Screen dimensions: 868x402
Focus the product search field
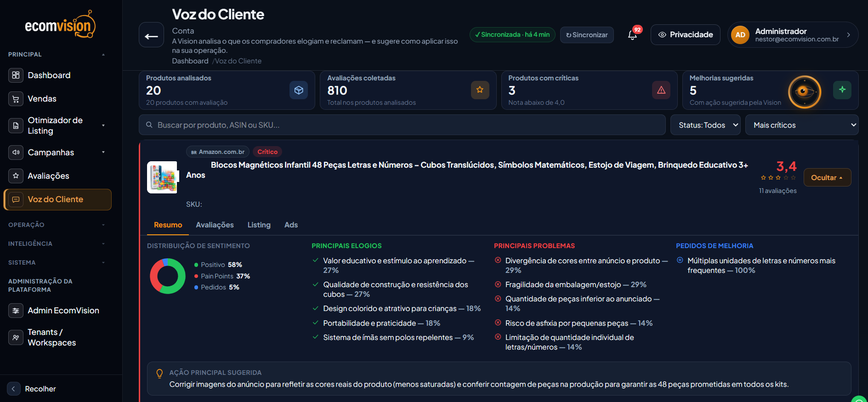[x=402, y=125]
